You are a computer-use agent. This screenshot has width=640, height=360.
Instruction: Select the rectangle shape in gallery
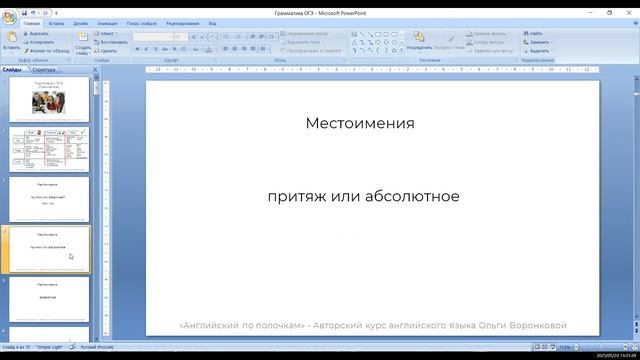(378, 34)
